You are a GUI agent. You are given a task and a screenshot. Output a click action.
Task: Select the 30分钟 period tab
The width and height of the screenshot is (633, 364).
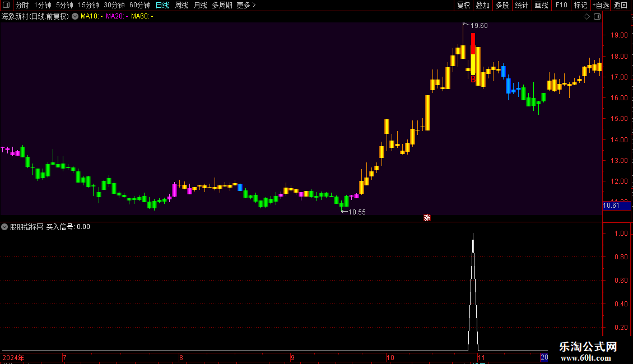[114, 5]
